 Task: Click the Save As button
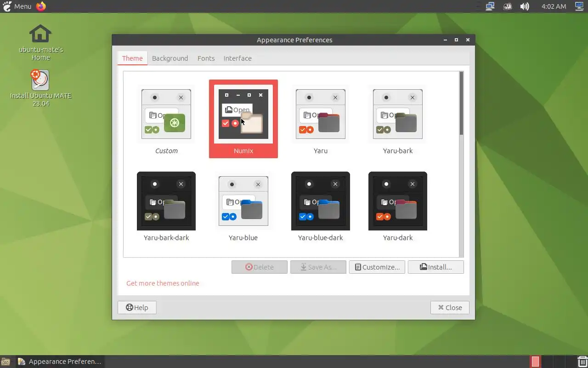318,267
